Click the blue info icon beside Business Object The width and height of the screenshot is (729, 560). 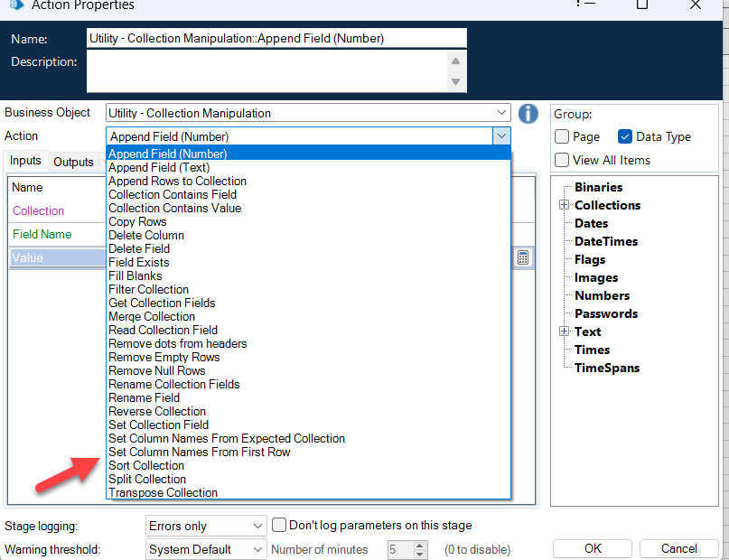(528, 114)
